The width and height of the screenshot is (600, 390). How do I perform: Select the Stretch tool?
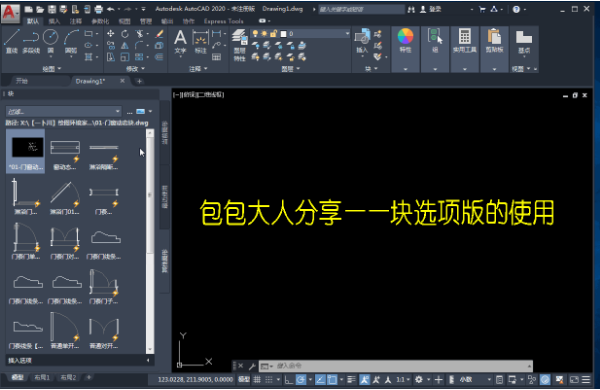pyautogui.click(x=111, y=57)
